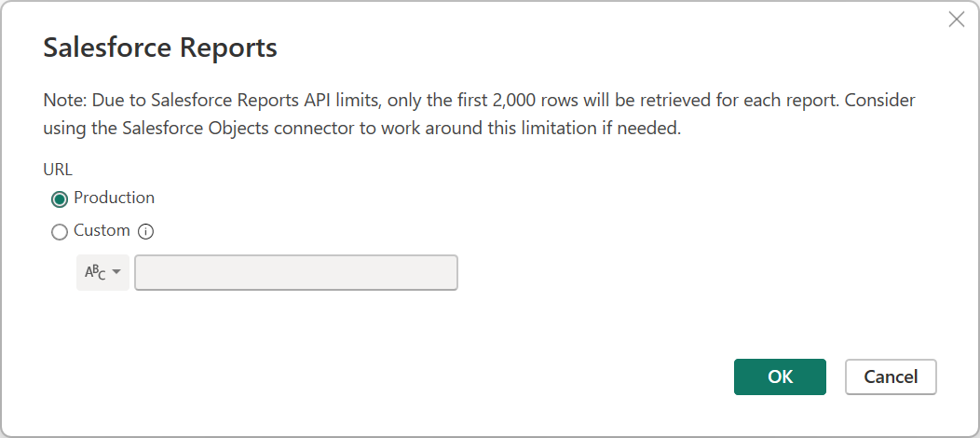Click the green OK button
This screenshot has width=980, height=438.
pos(780,376)
